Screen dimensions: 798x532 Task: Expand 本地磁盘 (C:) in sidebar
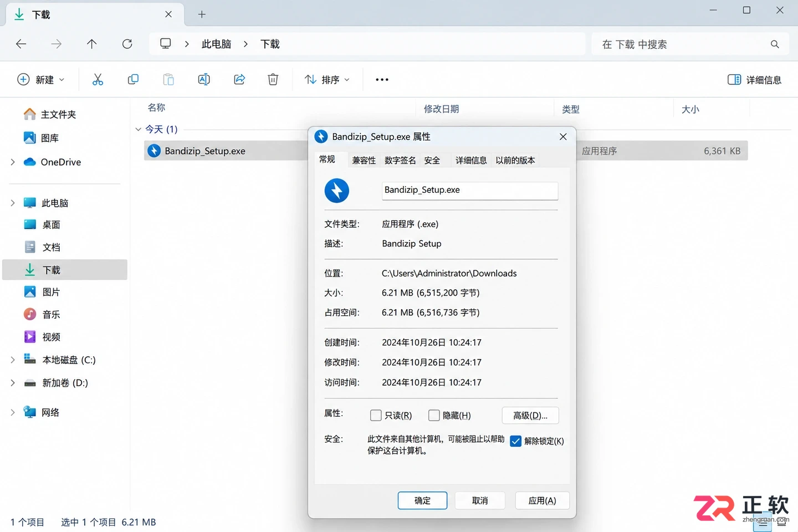(13, 360)
